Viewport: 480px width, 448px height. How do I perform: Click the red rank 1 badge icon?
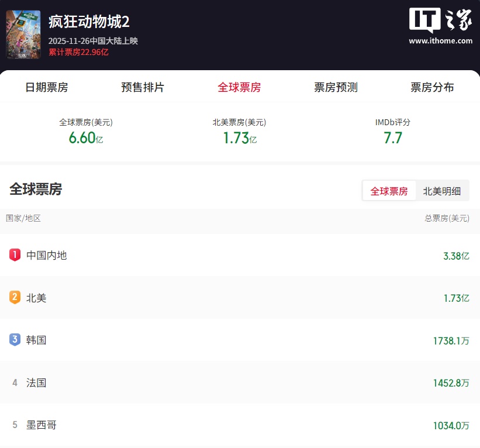(x=15, y=255)
